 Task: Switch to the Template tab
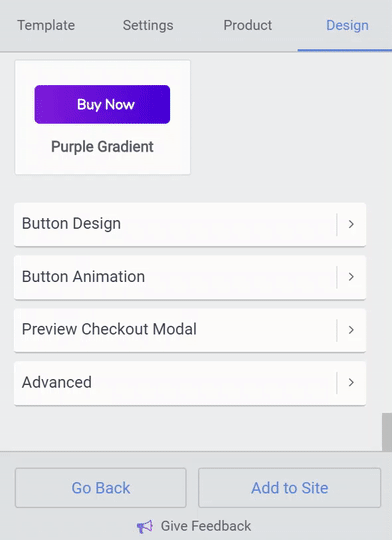coord(46,25)
